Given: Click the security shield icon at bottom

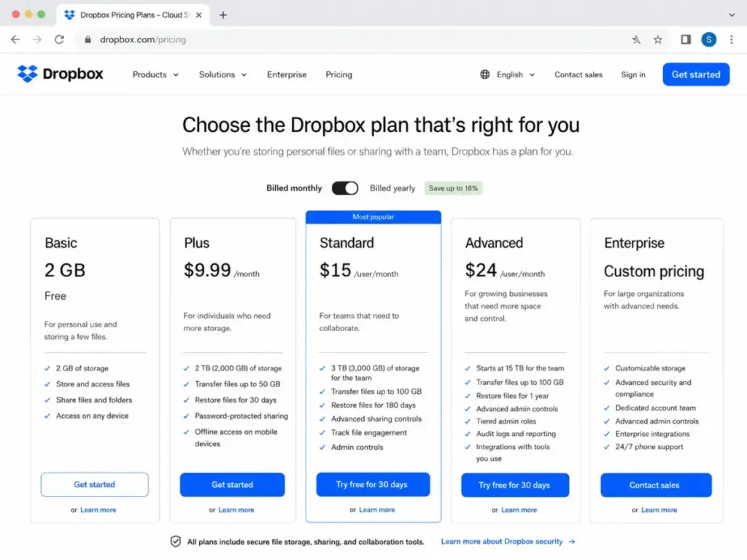Looking at the screenshot, I should click(x=176, y=542).
